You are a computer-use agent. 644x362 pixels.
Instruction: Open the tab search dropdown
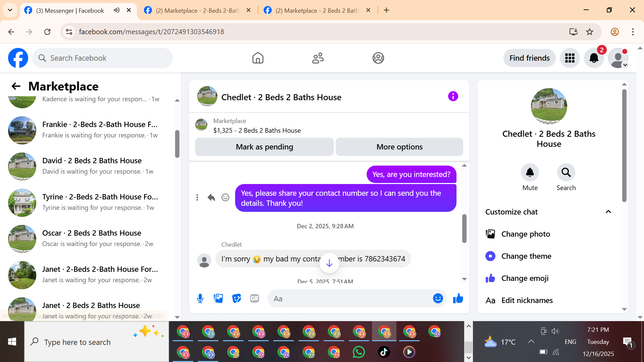pyautogui.click(x=10, y=10)
